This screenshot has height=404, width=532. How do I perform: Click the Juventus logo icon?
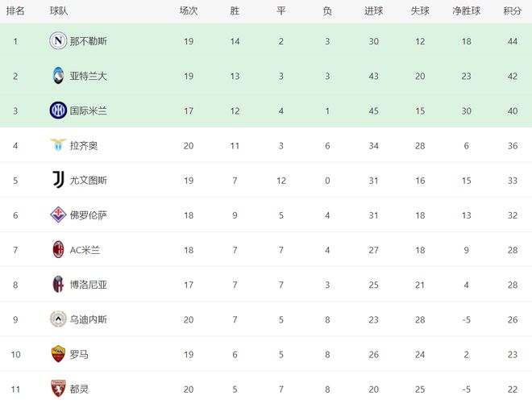[x=58, y=180]
